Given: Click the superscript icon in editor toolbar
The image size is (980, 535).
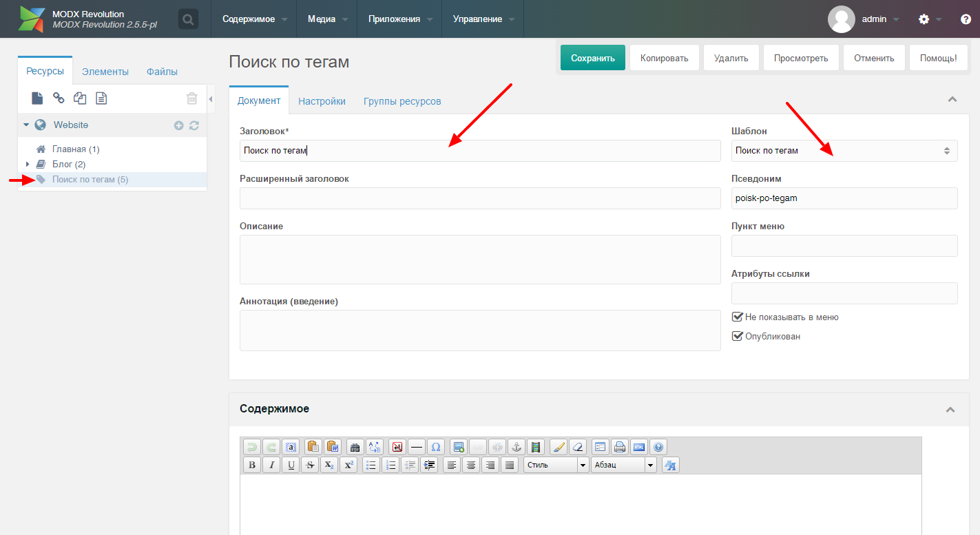Looking at the screenshot, I should coord(348,465).
